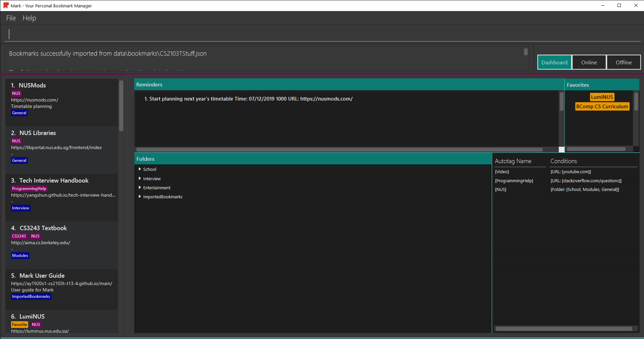Image resolution: width=644 pixels, height=339 pixels.
Task: Switch to the Offline tab
Action: coord(624,62)
